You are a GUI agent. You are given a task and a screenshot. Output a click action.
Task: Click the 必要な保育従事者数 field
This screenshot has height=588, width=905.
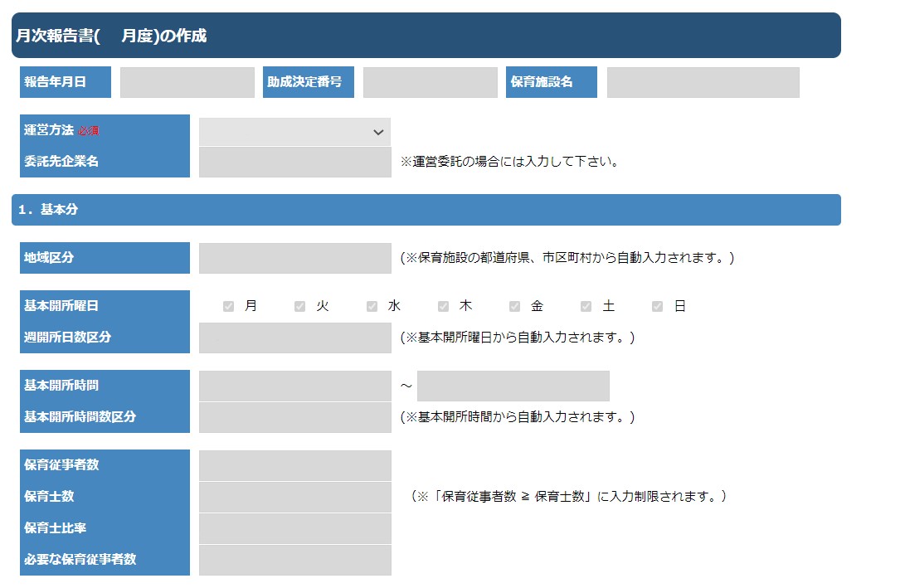point(294,561)
